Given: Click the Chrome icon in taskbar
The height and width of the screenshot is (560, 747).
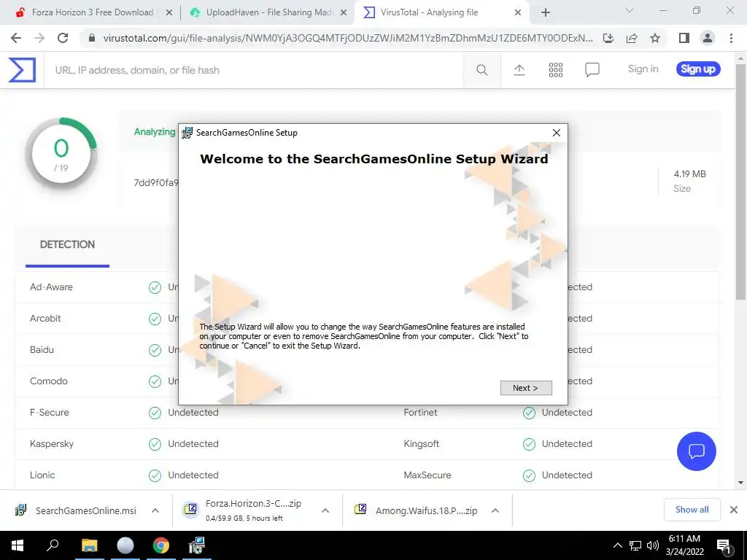Looking at the screenshot, I should pos(160,545).
